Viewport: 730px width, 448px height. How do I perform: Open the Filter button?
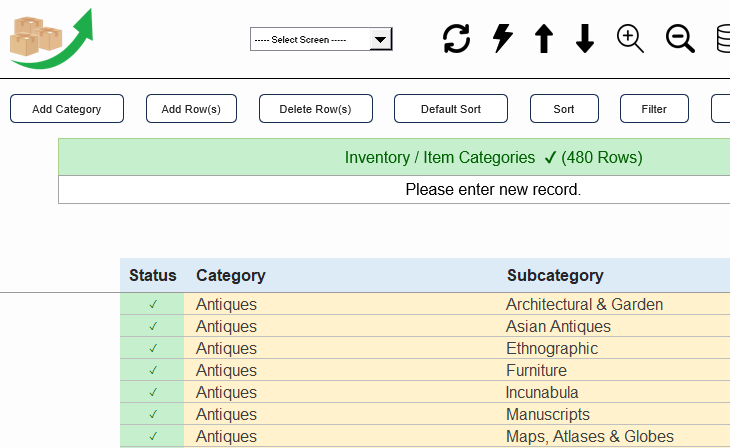point(654,109)
